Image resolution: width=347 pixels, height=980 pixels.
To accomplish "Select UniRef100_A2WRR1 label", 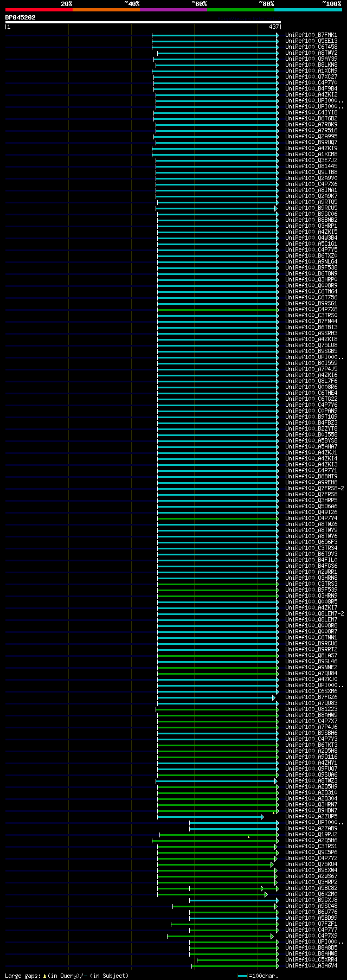I will tap(311, 572).
